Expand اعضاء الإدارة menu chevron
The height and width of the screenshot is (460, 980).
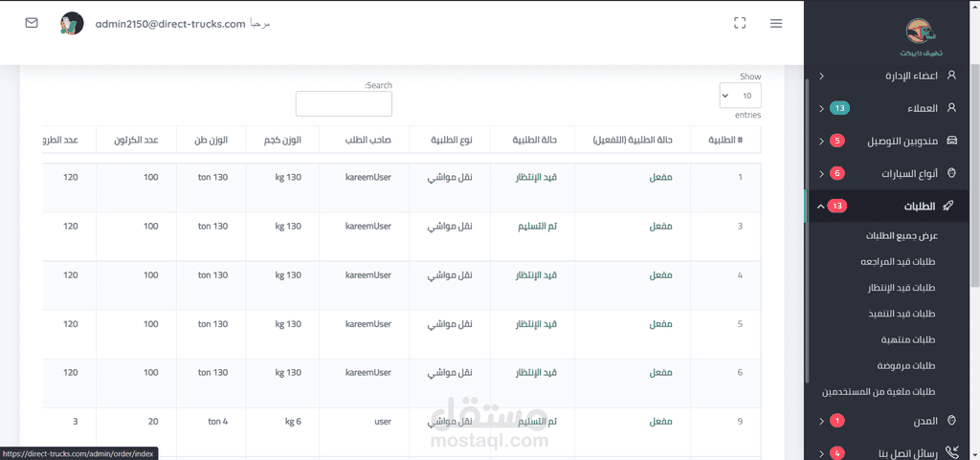click(821, 77)
